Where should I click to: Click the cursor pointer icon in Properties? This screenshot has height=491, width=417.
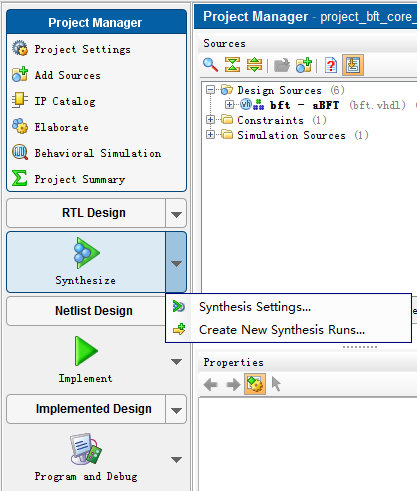click(x=276, y=384)
